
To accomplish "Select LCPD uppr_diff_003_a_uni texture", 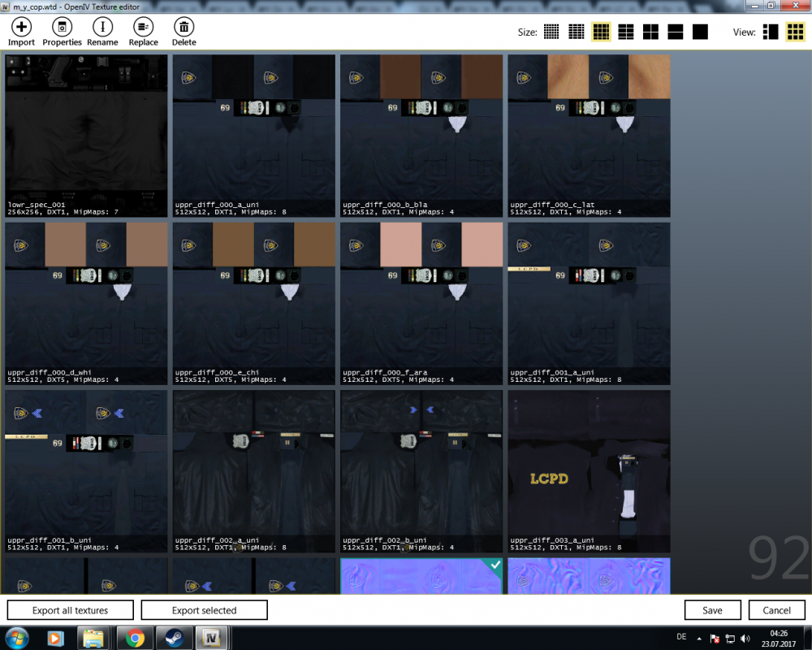I will click(590, 472).
